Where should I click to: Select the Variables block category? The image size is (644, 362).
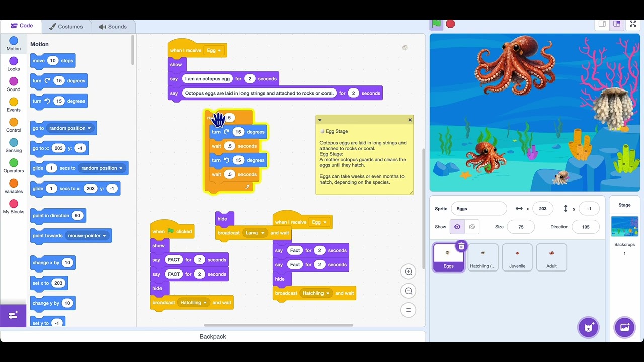point(14,187)
